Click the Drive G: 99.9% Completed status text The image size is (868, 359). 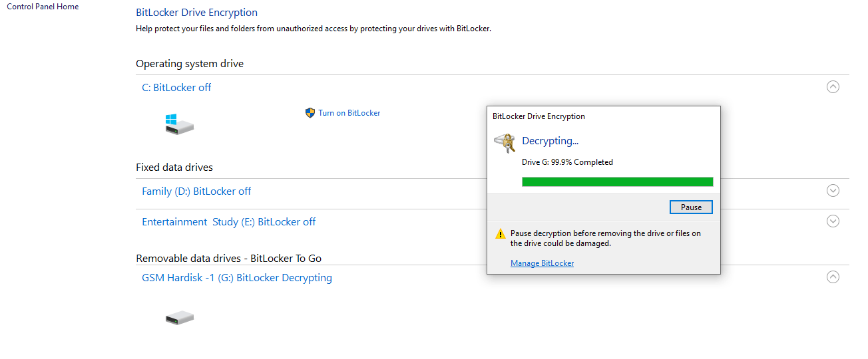pyautogui.click(x=567, y=162)
